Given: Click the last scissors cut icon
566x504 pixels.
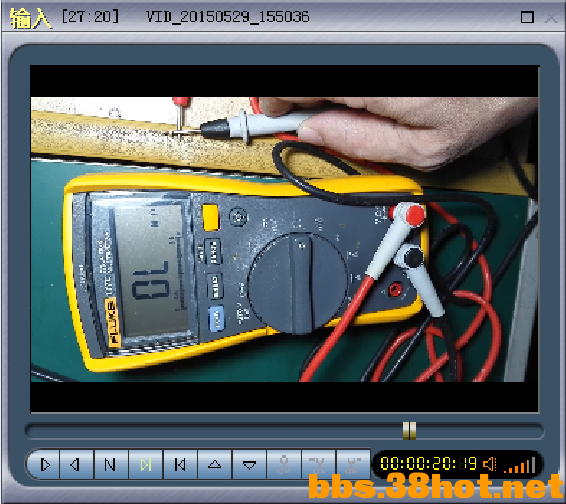Looking at the screenshot, I should click(x=353, y=464).
